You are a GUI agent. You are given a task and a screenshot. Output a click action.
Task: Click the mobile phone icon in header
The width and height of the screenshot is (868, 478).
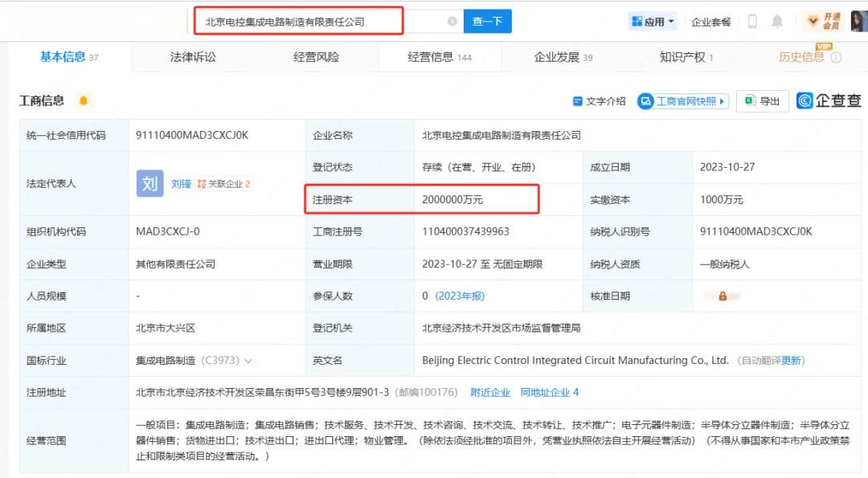point(752,22)
